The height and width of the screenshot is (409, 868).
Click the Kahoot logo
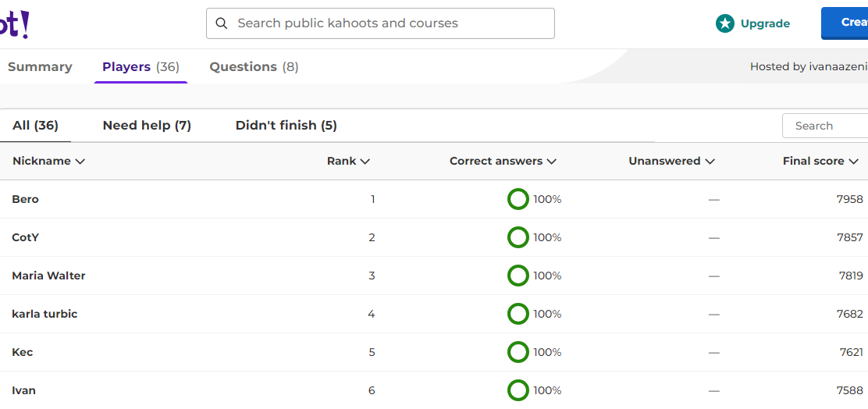click(x=14, y=25)
